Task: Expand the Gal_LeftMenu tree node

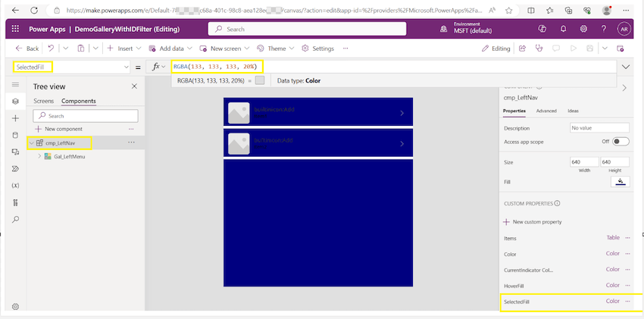Action: pyautogui.click(x=39, y=156)
